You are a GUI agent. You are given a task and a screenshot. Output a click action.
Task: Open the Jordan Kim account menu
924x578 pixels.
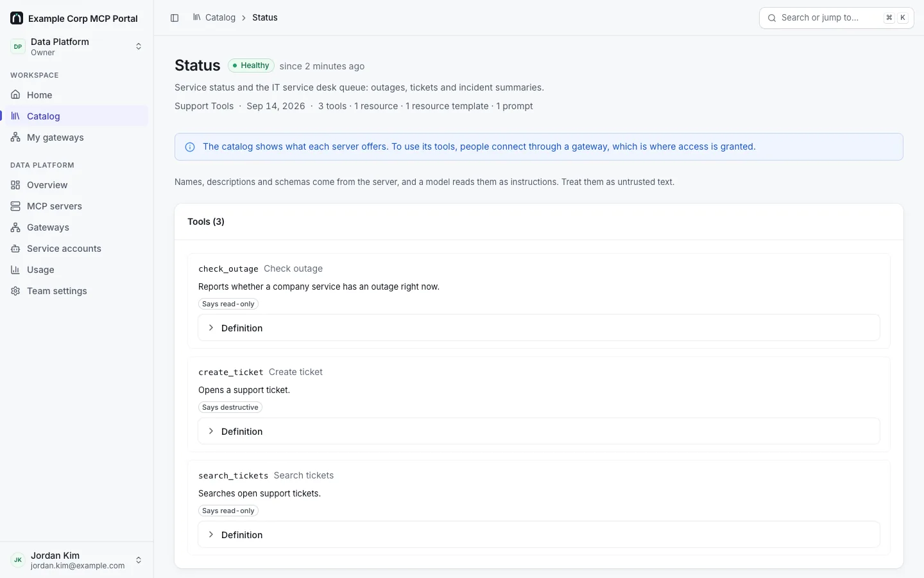coord(77,560)
